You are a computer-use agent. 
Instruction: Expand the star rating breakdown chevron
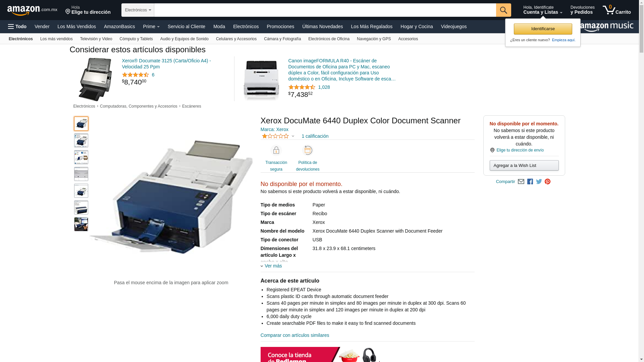coord(293,136)
